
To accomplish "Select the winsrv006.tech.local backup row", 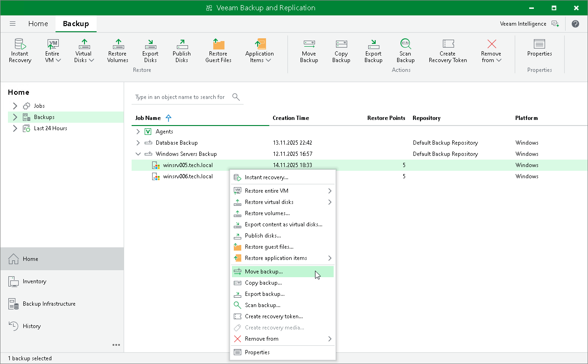I will [x=359, y=176].
